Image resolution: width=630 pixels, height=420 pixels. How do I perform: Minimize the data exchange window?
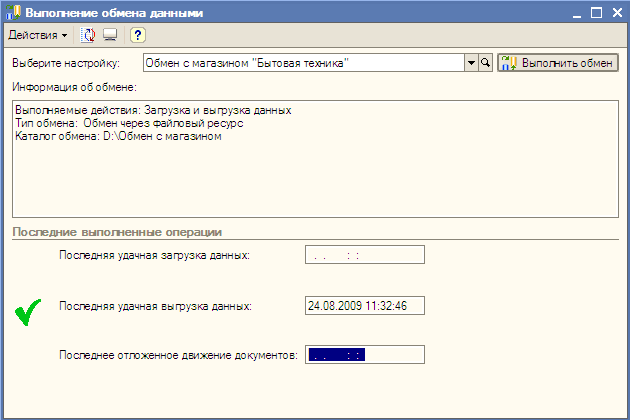578,13
